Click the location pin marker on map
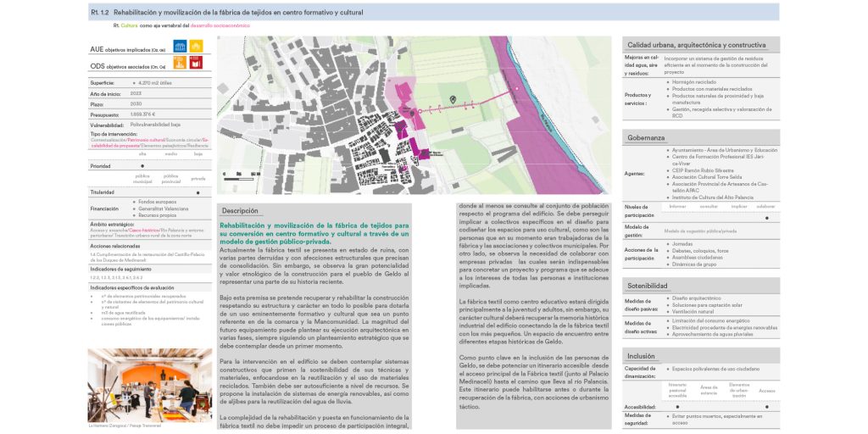 point(453,100)
